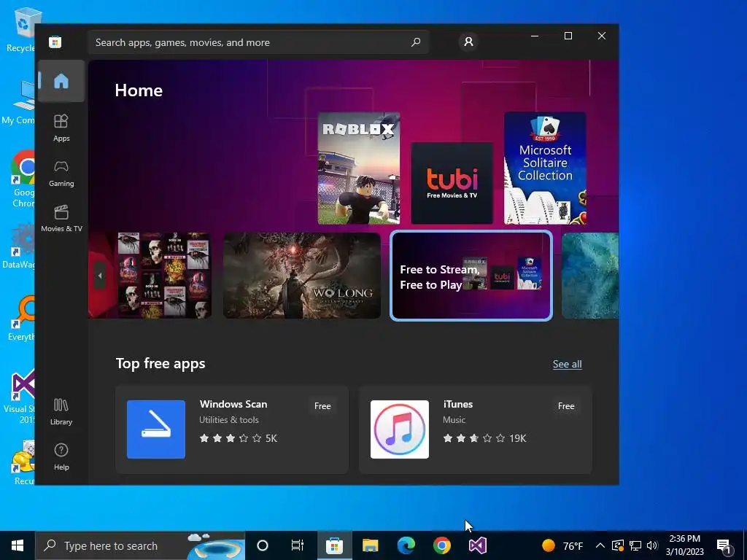Click See all for Top free apps
This screenshot has height=560, width=747.
pyautogui.click(x=567, y=365)
